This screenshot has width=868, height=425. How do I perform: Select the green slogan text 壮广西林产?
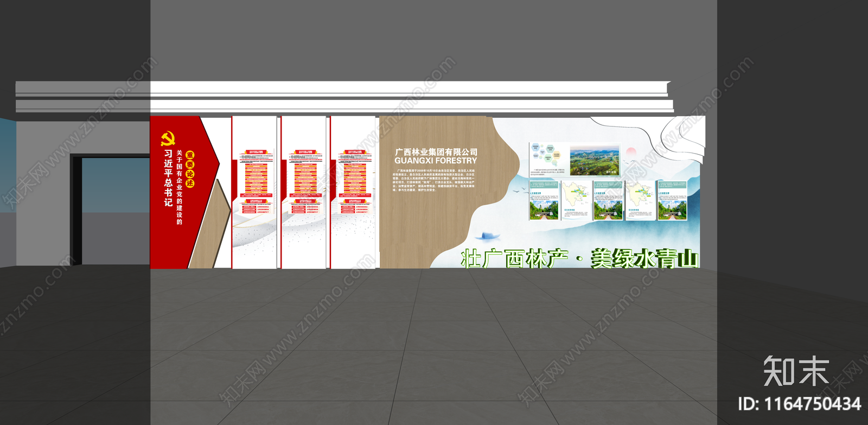click(x=514, y=258)
